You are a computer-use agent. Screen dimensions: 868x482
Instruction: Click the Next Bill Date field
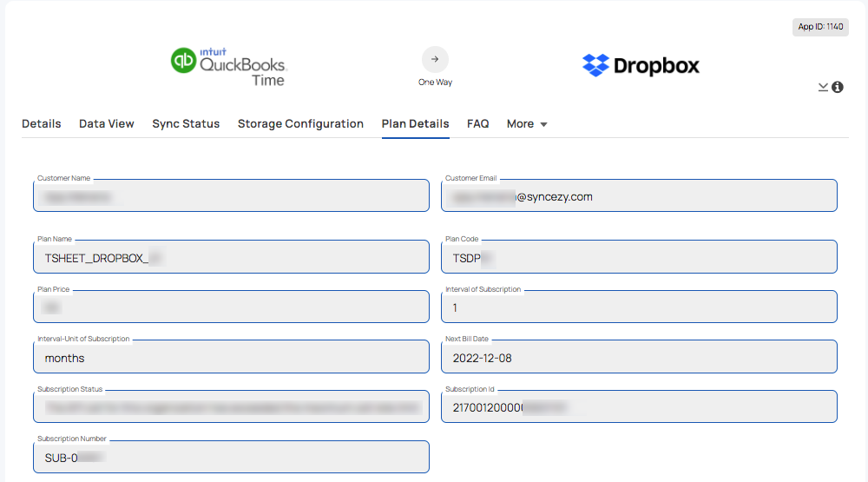click(x=639, y=356)
